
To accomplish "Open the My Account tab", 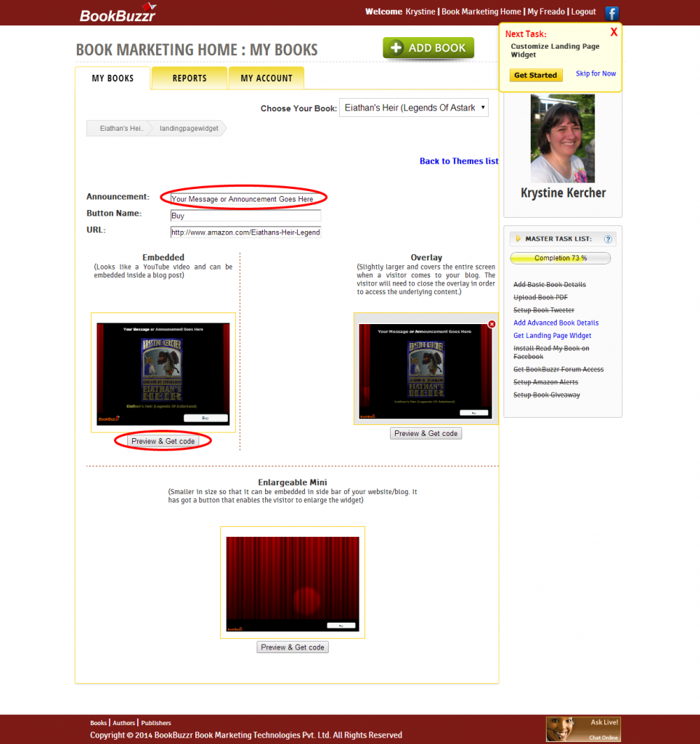I will [266, 78].
